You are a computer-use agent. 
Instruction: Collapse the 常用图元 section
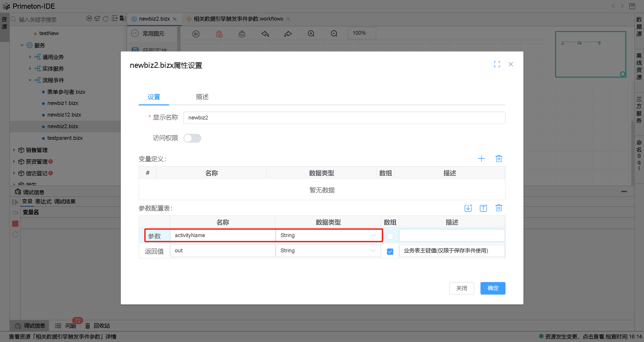pos(135,33)
